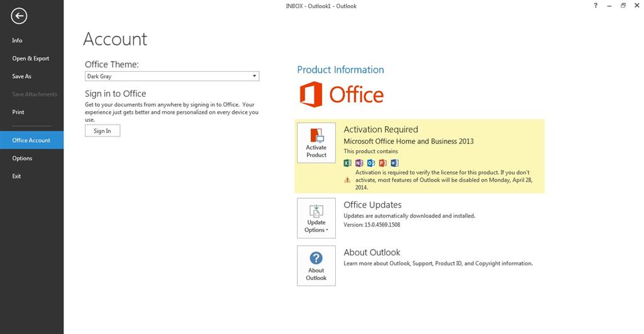Screen dimensions: 644x334
Task: Open the Print page
Action: (18, 112)
